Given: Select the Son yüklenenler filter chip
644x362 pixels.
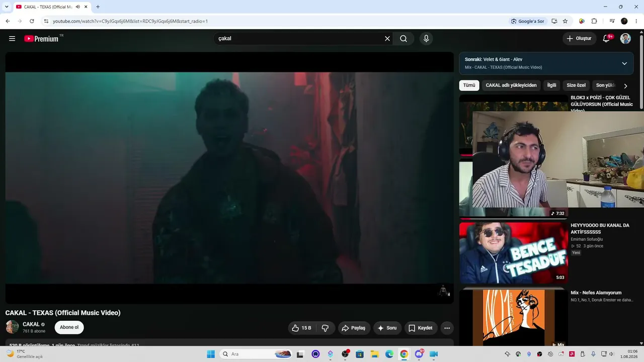Looking at the screenshot, I should (605, 85).
